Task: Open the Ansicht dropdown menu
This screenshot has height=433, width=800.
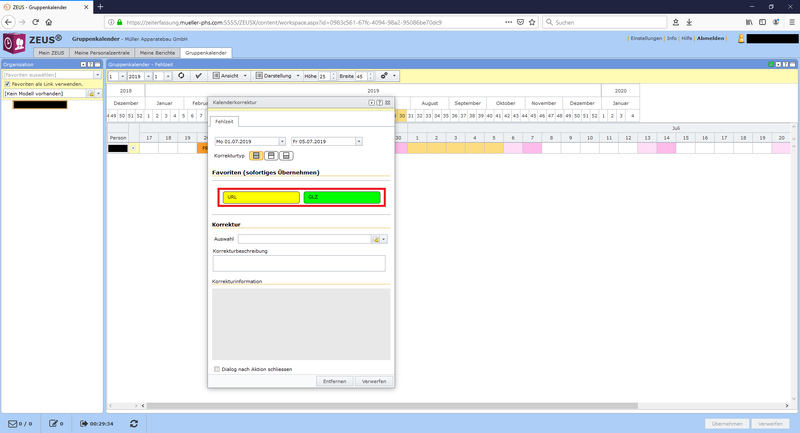Action: pos(230,76)
